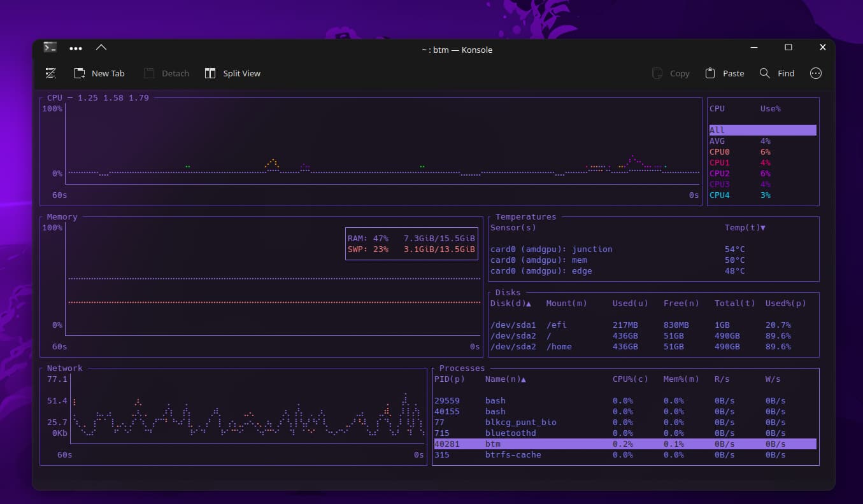This screenshot has height=504, width=863.
Task: Click the Memory widget title
Action: pos(62,217)
